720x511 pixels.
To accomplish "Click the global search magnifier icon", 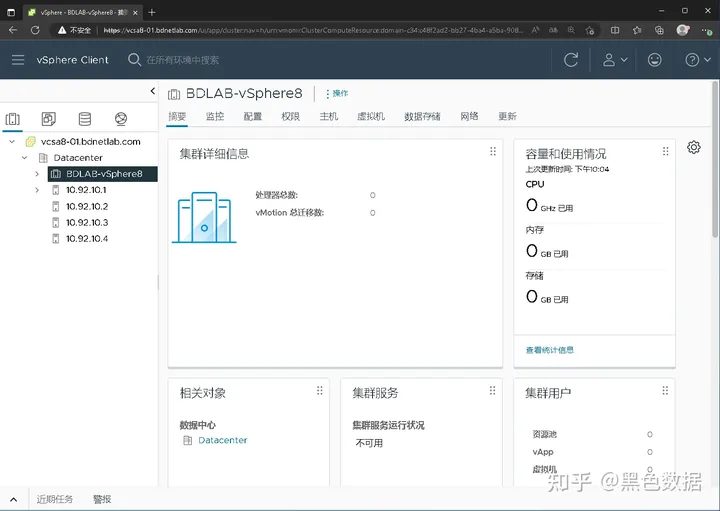I will tap(134, 60).
